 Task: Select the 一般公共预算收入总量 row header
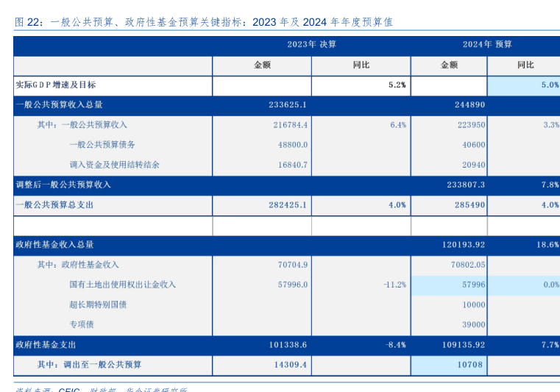pyautogui.click(x=60, y=105)
